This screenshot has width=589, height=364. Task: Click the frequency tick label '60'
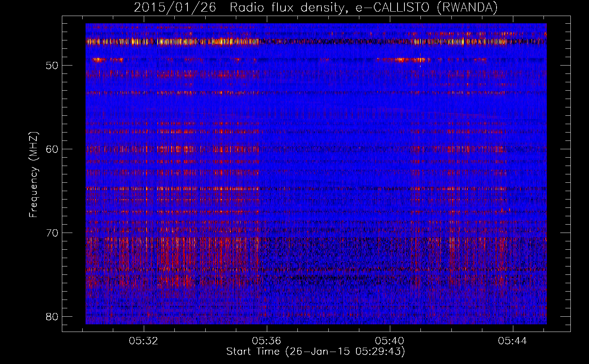(x=52, y=149)
